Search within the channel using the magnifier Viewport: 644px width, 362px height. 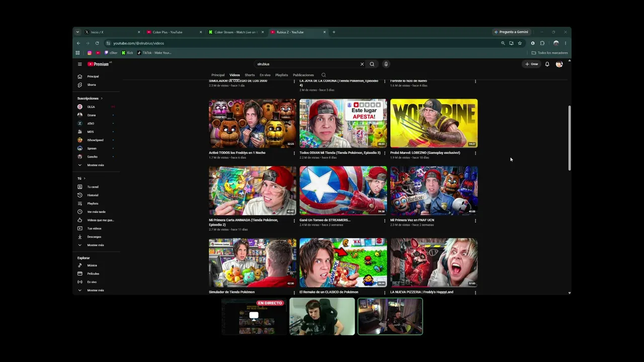pyautogui.click(x=324, y=75)
